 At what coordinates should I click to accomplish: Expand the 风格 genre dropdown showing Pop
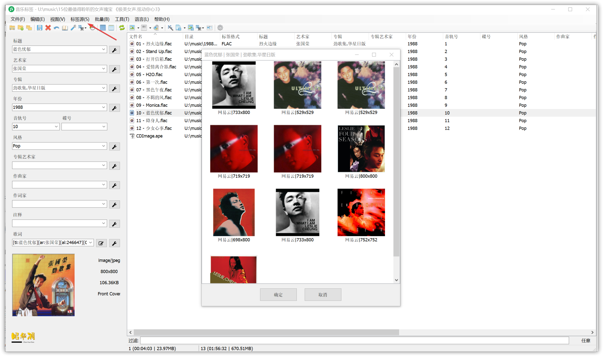pos(103,146)
